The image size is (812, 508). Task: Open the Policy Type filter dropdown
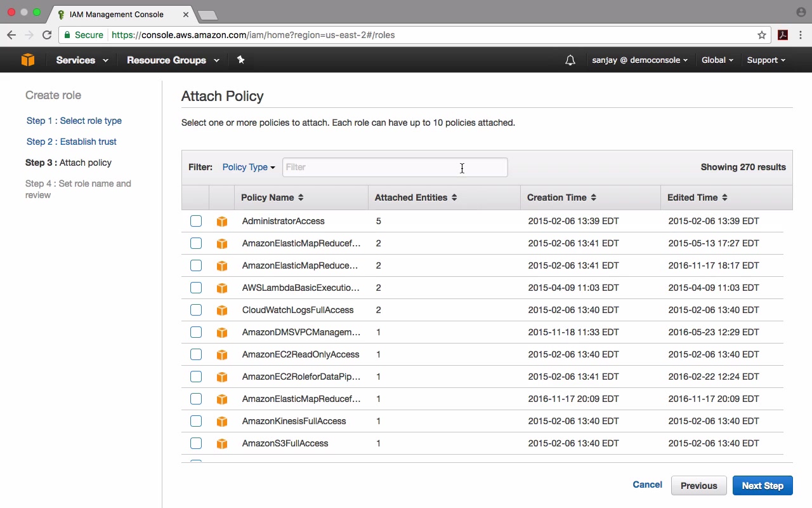tap(248, 167)
